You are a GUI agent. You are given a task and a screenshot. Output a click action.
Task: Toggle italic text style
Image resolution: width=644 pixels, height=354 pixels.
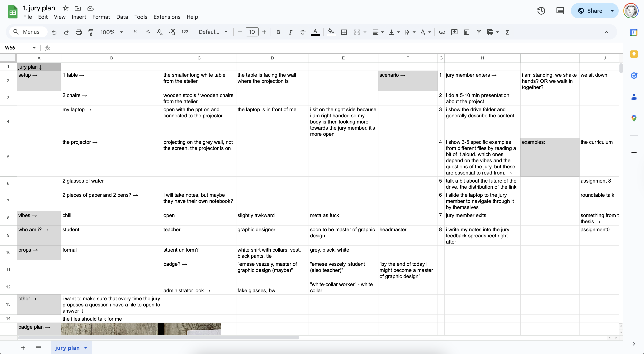(x=290, y=32)
